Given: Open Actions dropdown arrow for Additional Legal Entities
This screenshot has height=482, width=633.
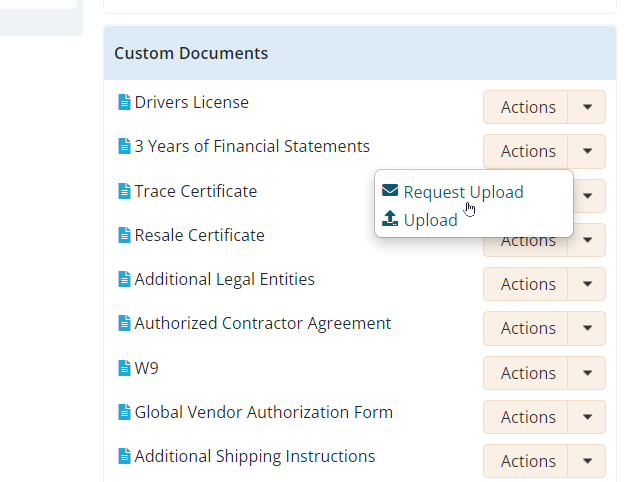Looking at the screenshot, I should tap(587, 284).
